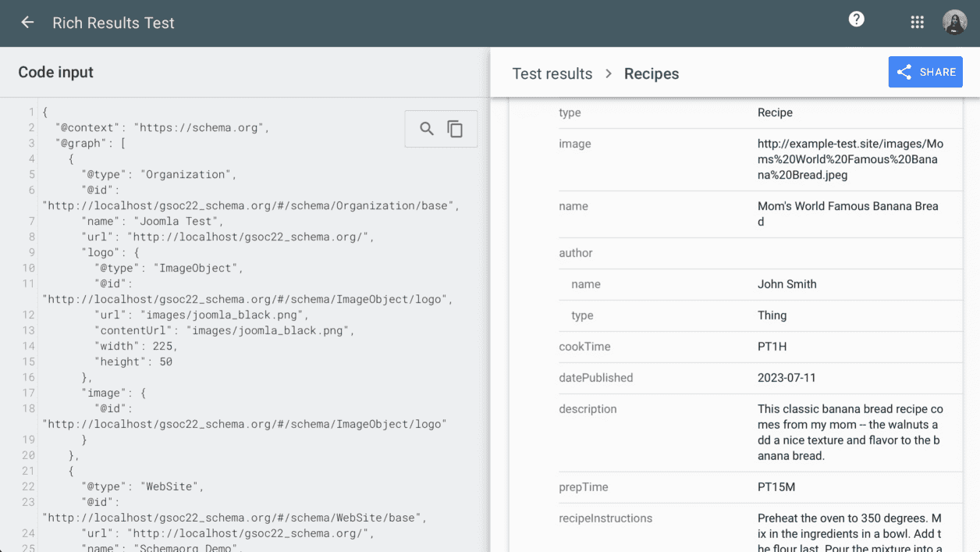Select the description row text

(850, 432)
